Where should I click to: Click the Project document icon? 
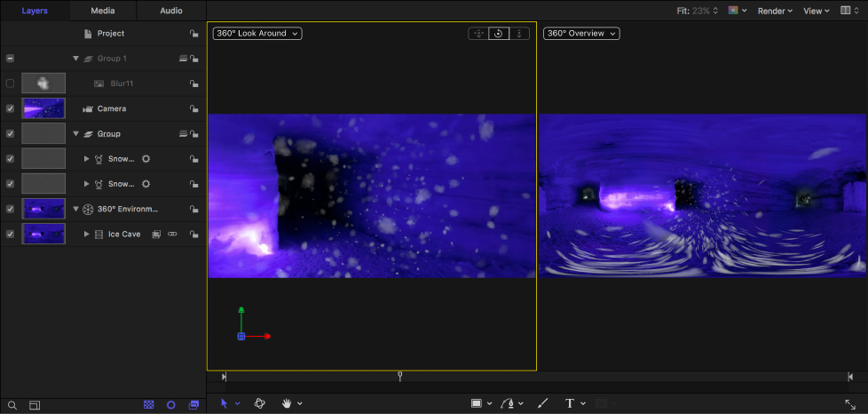pos(88,34)
